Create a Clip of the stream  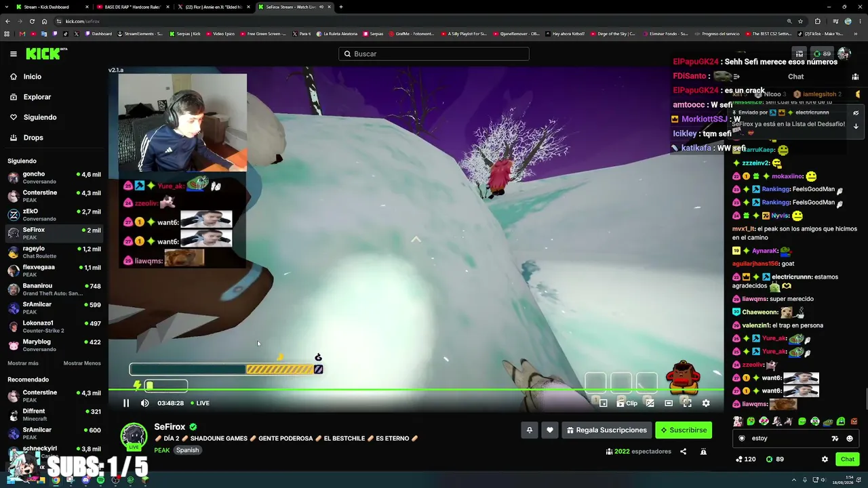[627, 403]
